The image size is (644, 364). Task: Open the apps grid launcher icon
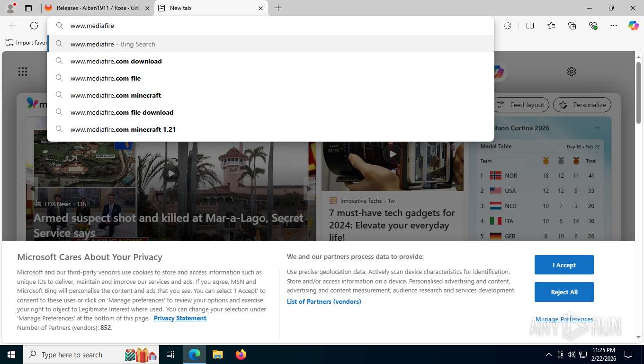point(22,72)
